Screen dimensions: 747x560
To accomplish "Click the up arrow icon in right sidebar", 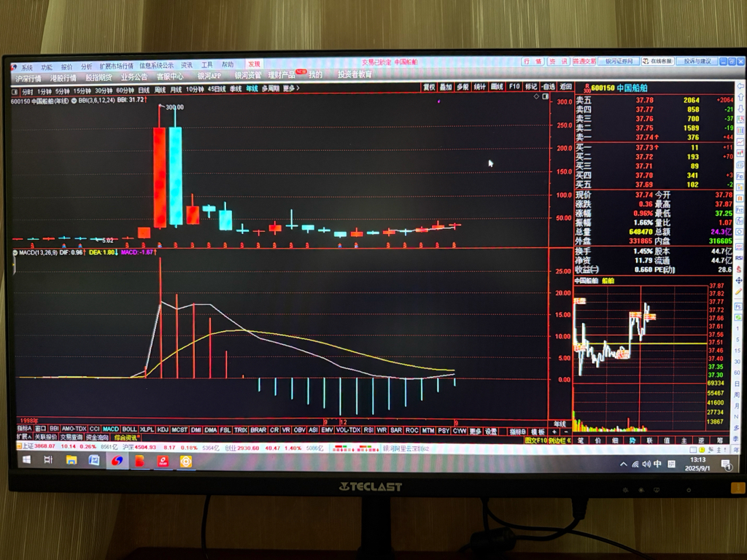I will [x=740, y=97].
